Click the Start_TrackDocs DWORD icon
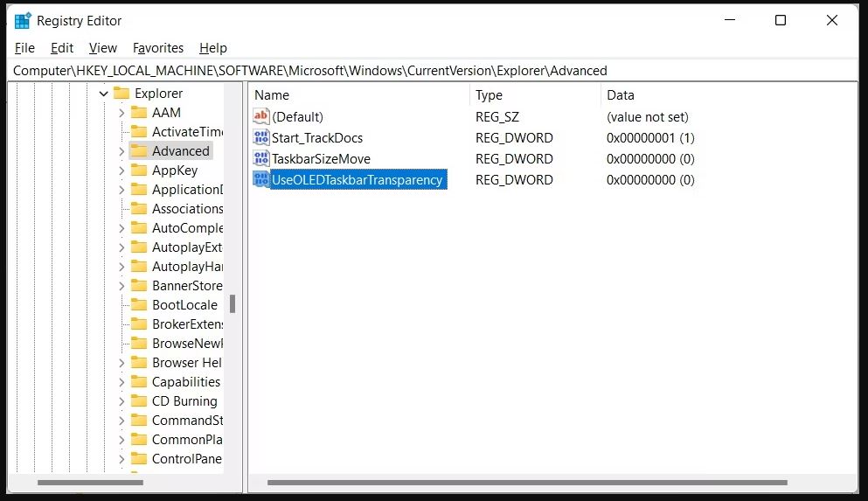 [x=260, y=137]
